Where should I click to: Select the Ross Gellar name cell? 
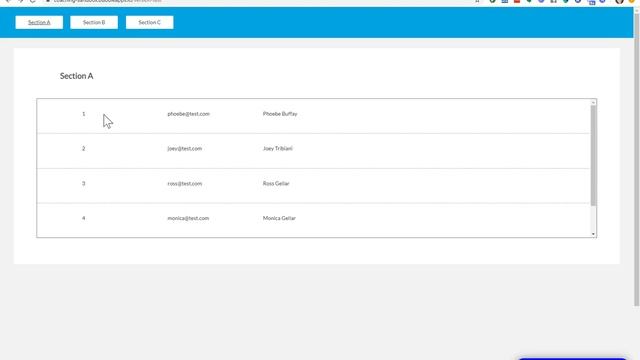(276, 184)
